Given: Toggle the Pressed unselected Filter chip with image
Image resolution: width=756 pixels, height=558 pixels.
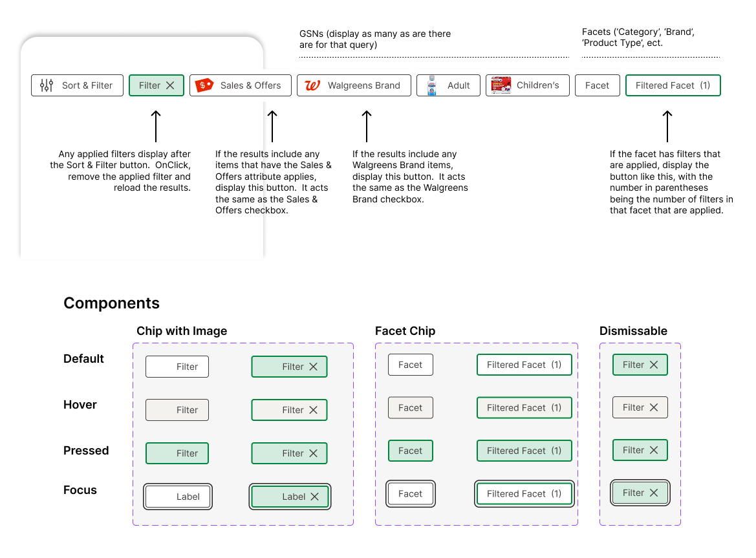Looking at the screenshot, I should pyautogui.click(x=177, y=453).
